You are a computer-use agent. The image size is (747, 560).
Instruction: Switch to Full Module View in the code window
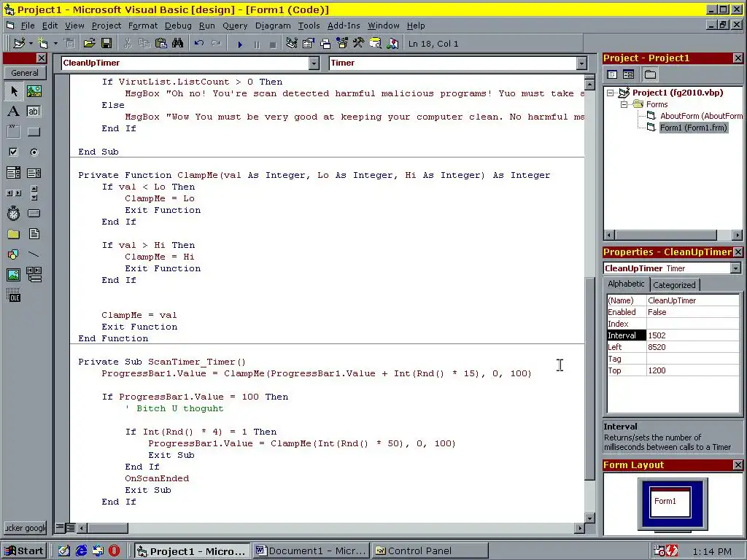point(69,528)
